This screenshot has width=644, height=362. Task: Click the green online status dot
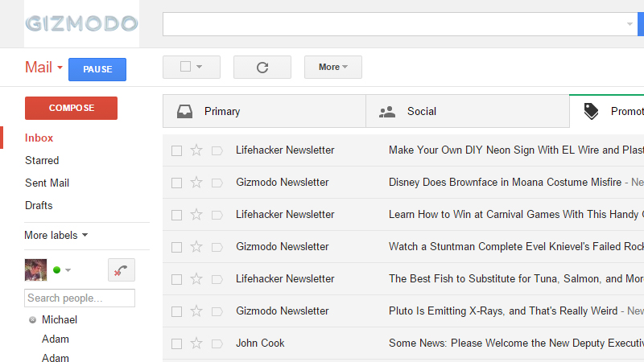click(56, 269)
